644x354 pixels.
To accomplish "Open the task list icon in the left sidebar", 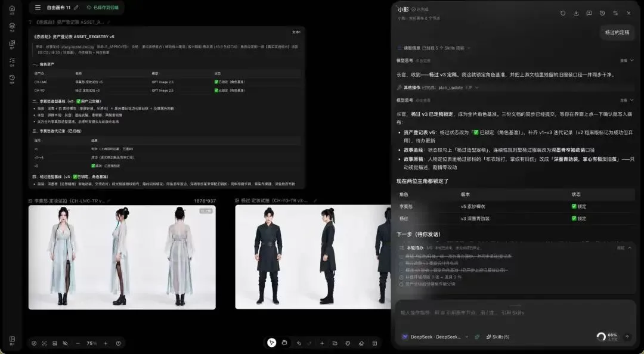I will (x=12, y=60).
